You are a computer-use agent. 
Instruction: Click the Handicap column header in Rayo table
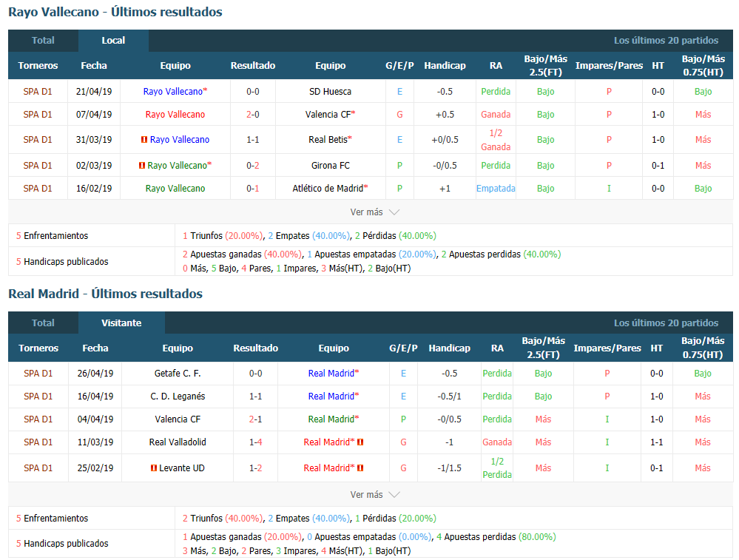click(445, 66)
